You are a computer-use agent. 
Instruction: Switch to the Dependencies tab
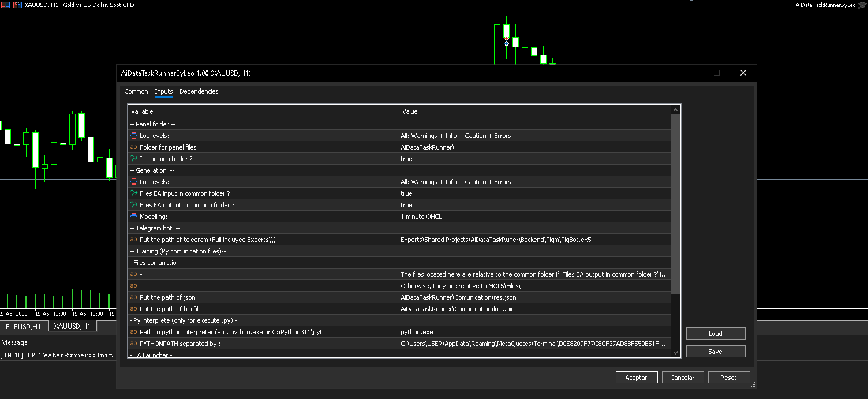[x=199, y=91]
